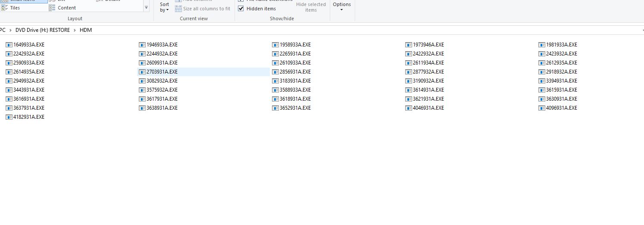Select file named 2611934A.EXE
644x225 pixels.
(428, 63)
